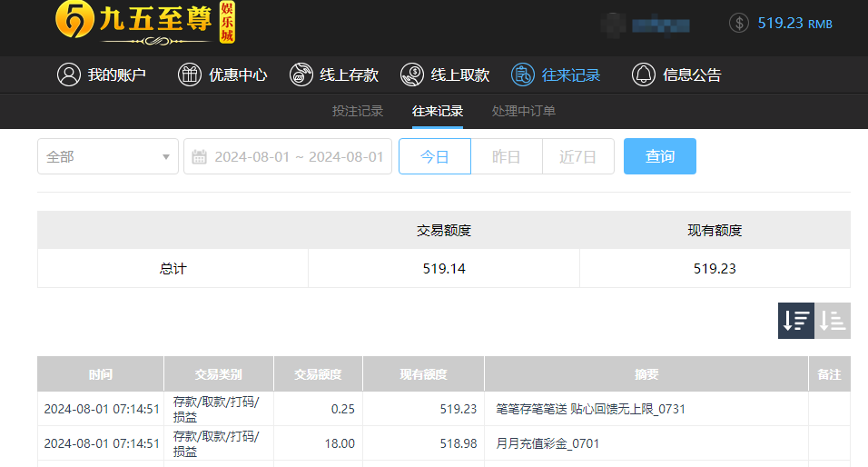Click the 优惠中心 gift box icon
The height and width of the screenshot is (467, 868).
click(190, 75)
